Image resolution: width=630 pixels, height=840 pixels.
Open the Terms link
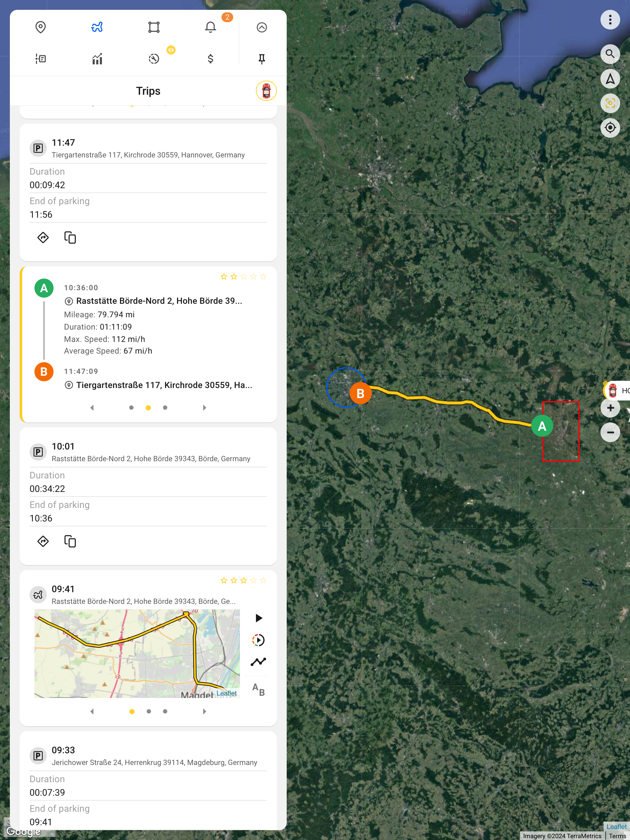(617, 836)
